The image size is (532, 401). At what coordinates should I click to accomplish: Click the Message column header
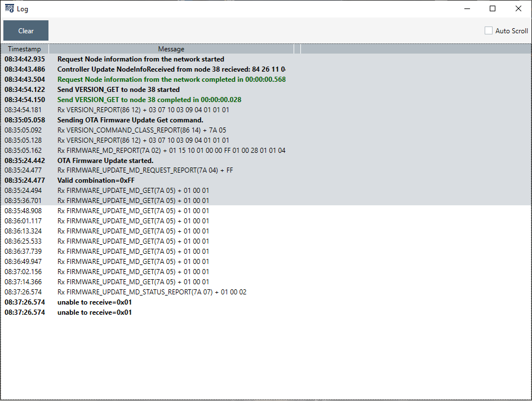pyautogui.click(x=171, y=49)
